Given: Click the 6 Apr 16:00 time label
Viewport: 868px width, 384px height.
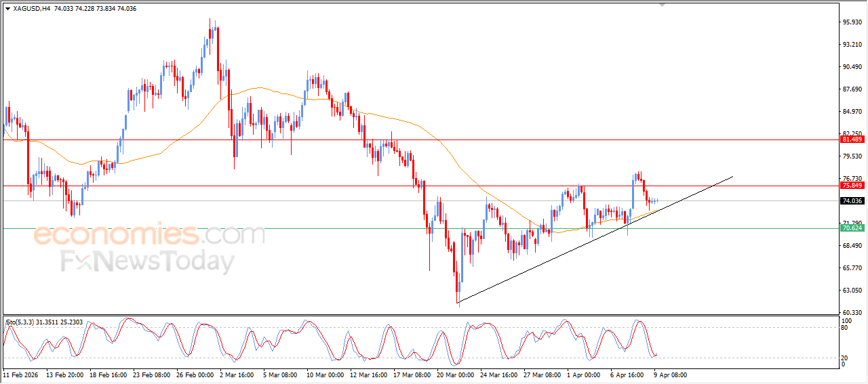Looking at the screenshot, I should pos(627,375).
